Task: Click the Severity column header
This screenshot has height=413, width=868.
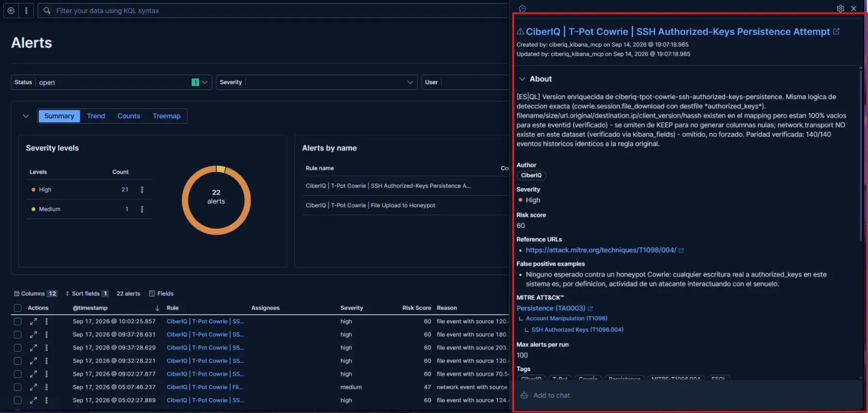Action: click(352, 308)
